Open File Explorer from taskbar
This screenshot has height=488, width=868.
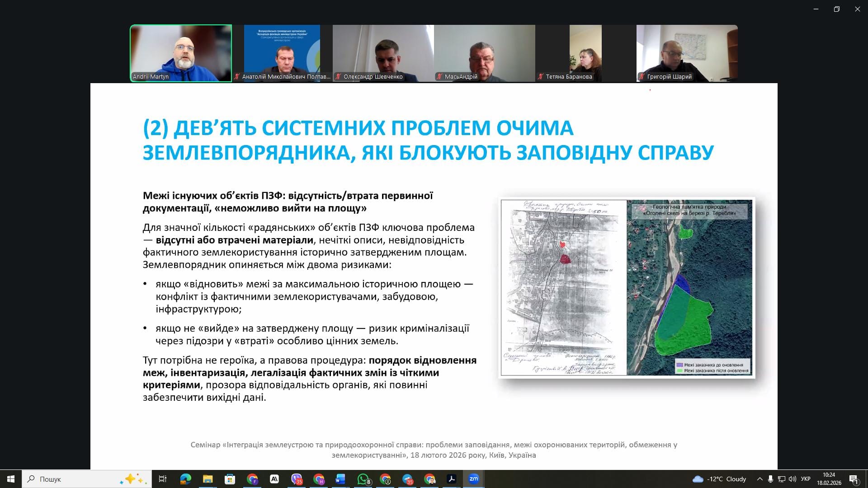tap(208, 479)
